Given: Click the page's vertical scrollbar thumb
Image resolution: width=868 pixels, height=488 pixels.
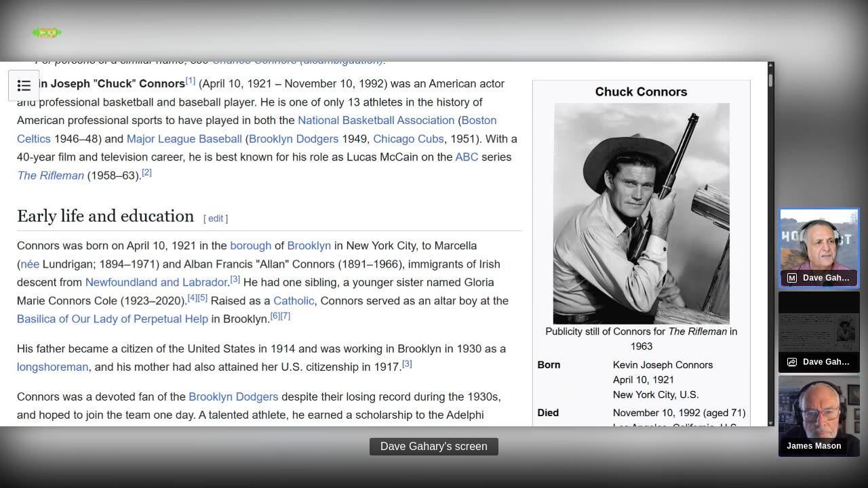Looking at the screenshot, I should (770, 79).
